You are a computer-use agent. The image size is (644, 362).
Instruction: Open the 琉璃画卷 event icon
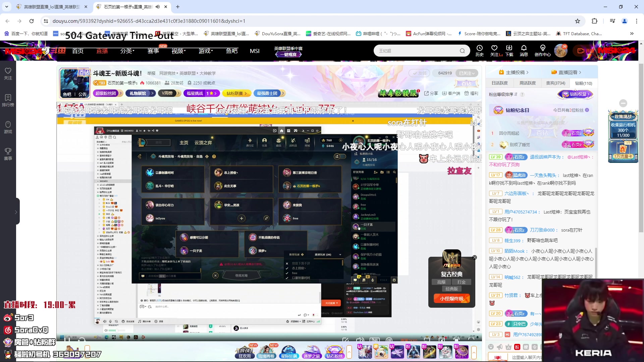tap(266, 352)
